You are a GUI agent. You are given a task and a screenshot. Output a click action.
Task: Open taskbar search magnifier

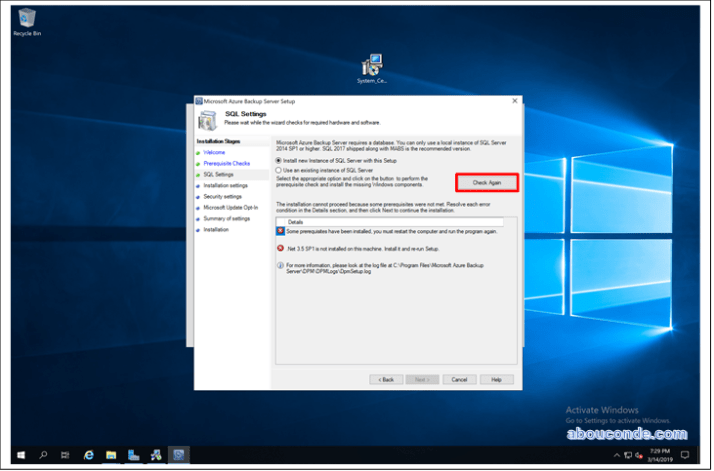coord(43,454)
